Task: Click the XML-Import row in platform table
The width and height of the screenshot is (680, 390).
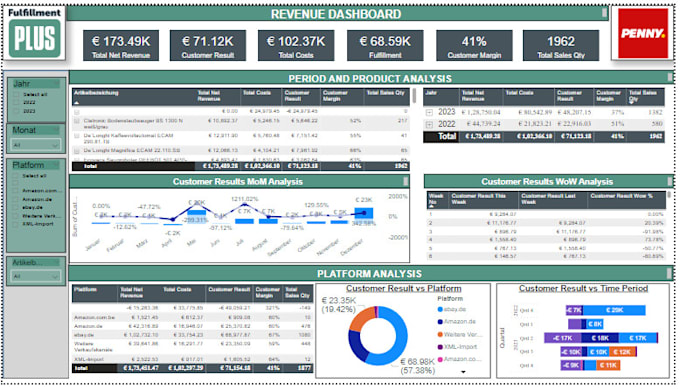Action: click(192, 360)
